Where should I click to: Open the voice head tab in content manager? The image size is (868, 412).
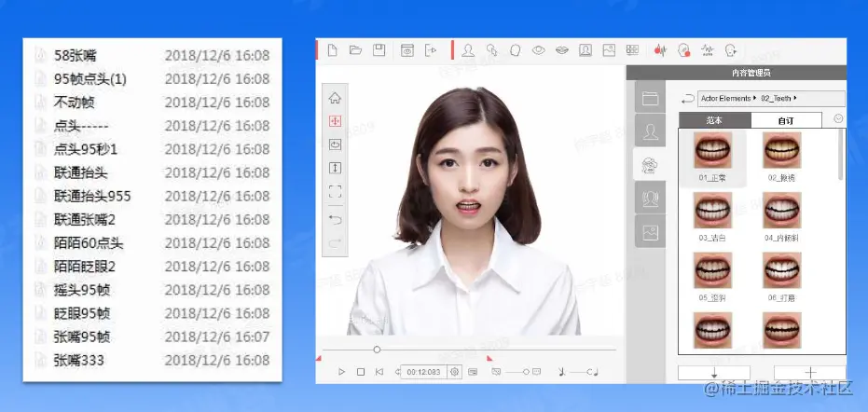(x=650, y=199)
